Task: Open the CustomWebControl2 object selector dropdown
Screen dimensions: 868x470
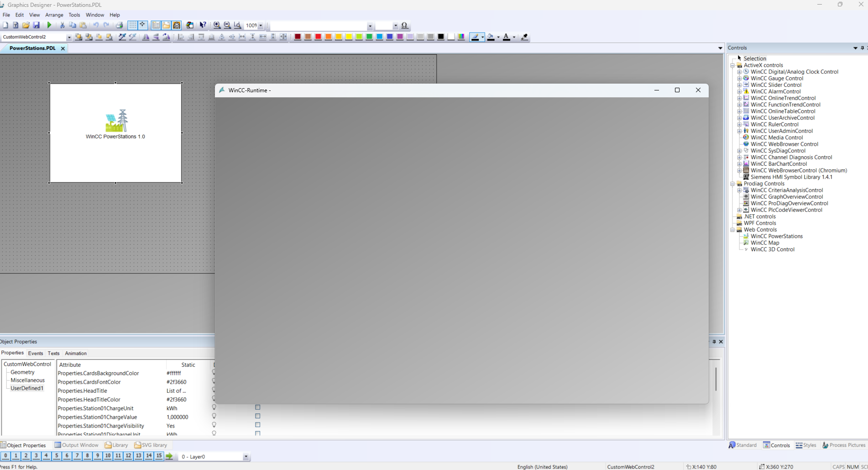Action: point(69,37)
